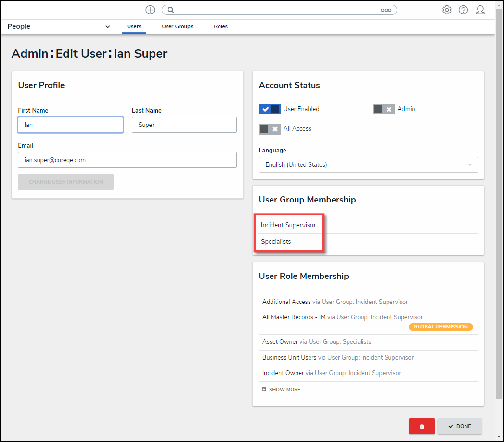Click the Last Name field
504x442 pixels.
click(x=184, y=125)
